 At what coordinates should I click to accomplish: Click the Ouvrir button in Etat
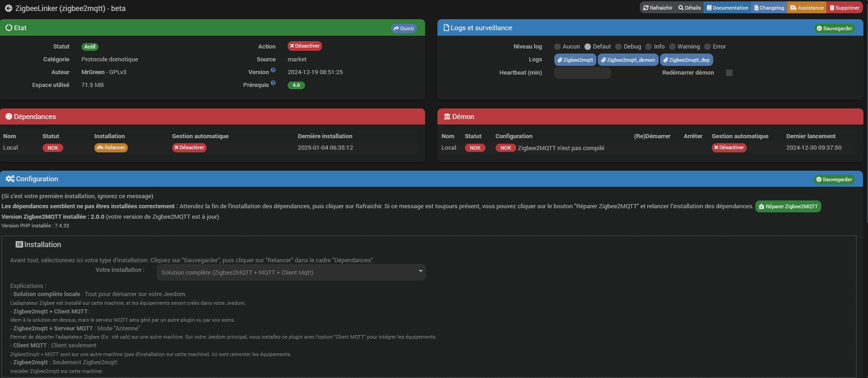(x=404, y=28)
